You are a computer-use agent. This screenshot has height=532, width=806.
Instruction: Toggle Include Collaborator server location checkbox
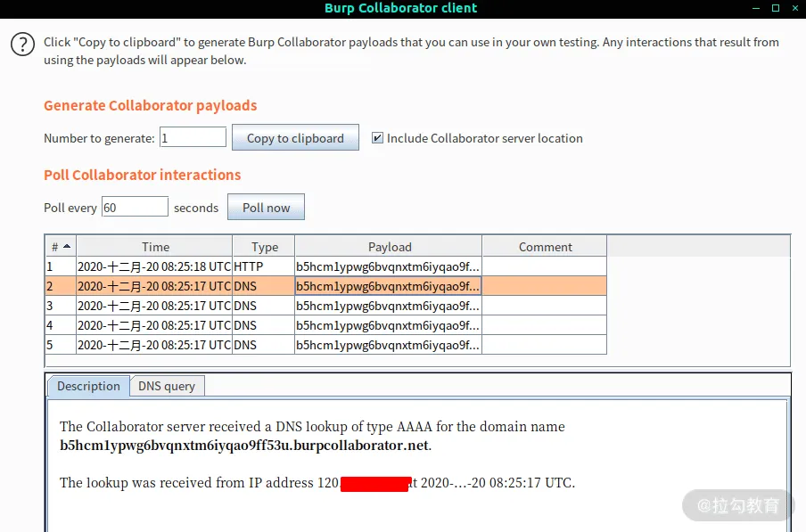click(x=377, y=137)
